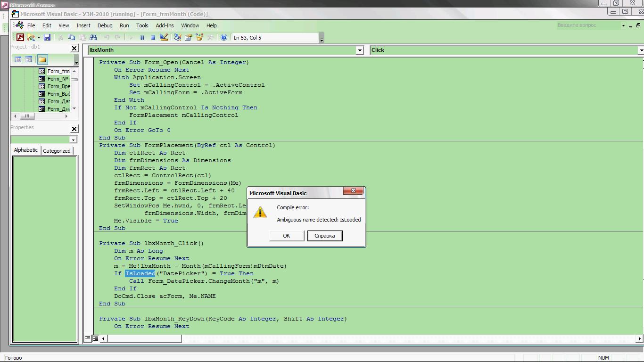This screenshot has width=644, height=362.
Task: Click the warning icon in the error dialog
Action: pyautogui.click(x=260, y=213)
